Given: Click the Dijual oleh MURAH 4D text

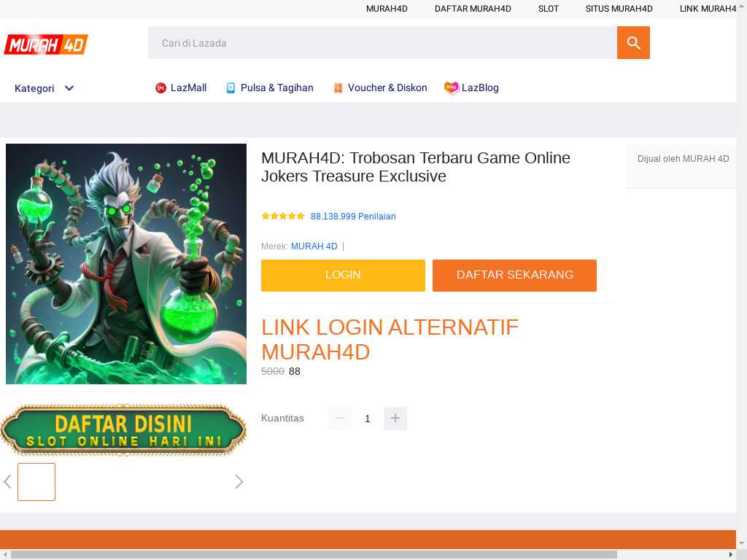Looking at the screenshot, I should 683,159.
